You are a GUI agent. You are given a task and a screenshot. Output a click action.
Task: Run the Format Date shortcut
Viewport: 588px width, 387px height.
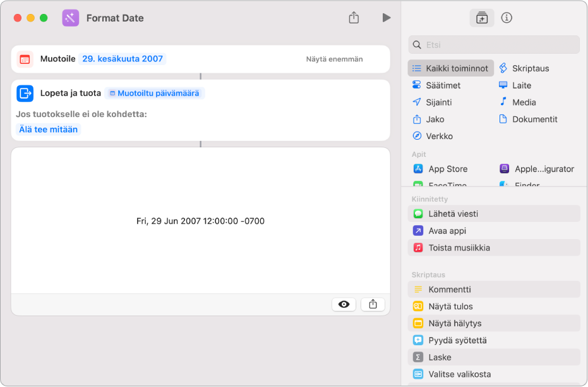(x=387, y=18)
